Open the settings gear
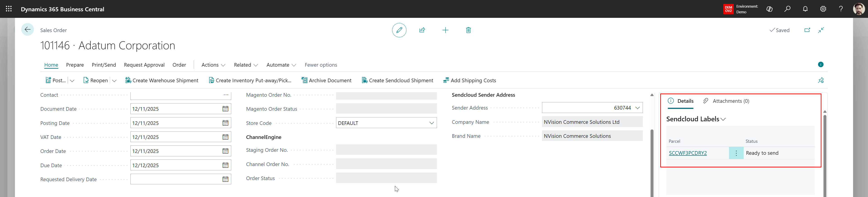This screenshot has width=868, height=197. [x=823, y=9]
